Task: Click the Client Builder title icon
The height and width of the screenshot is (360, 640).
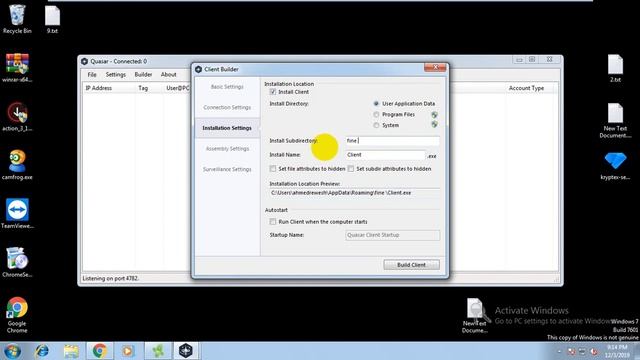Action: coord(198,69)
